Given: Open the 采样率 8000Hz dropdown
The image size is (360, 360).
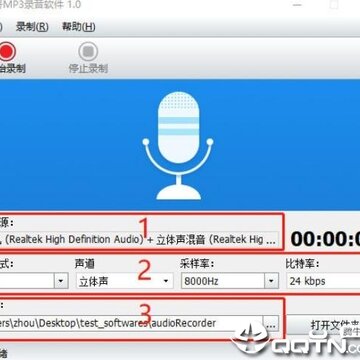Looking at the screenshot, I should tap(230, 281).
